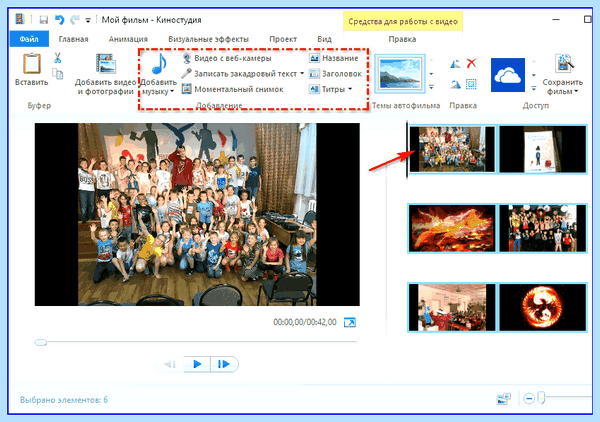Rotate left with the rotate icon

(455, 64)
